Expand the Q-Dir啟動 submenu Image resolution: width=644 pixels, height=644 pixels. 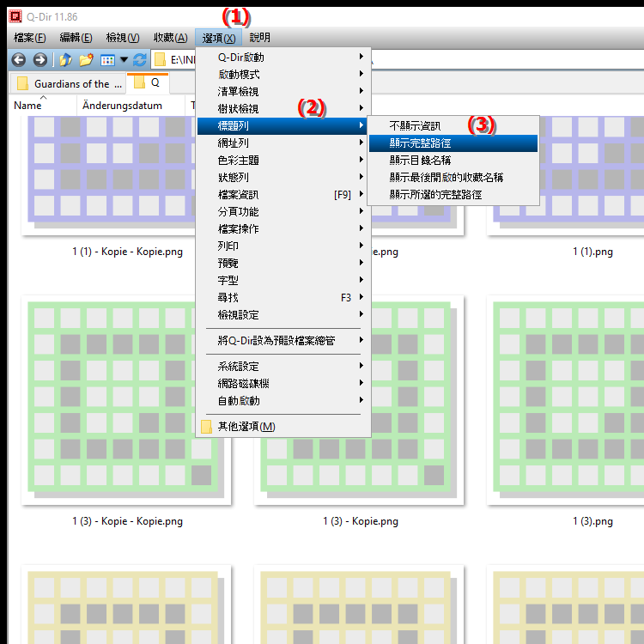click(283, 57)
